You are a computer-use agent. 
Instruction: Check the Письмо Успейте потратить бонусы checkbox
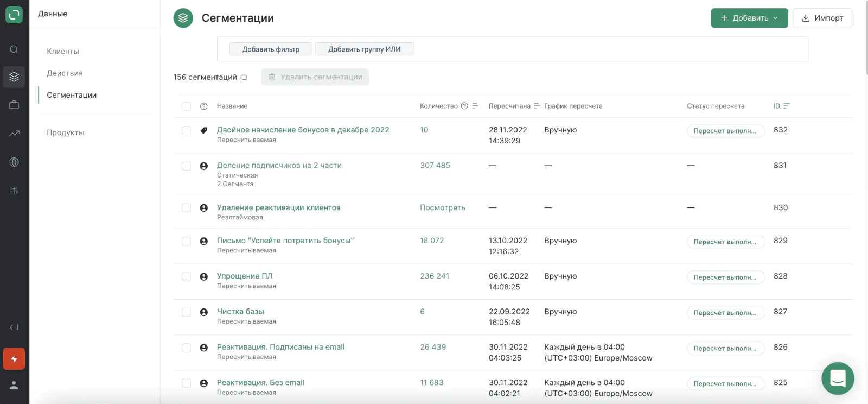coord(187,241)
